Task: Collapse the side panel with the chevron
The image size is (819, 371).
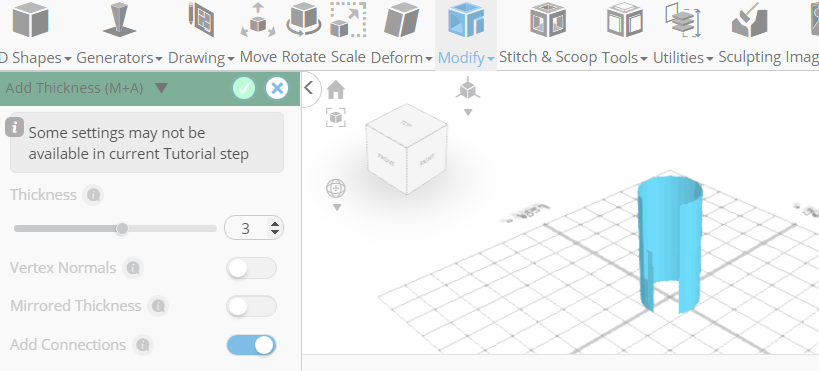Action: point(309,88)
